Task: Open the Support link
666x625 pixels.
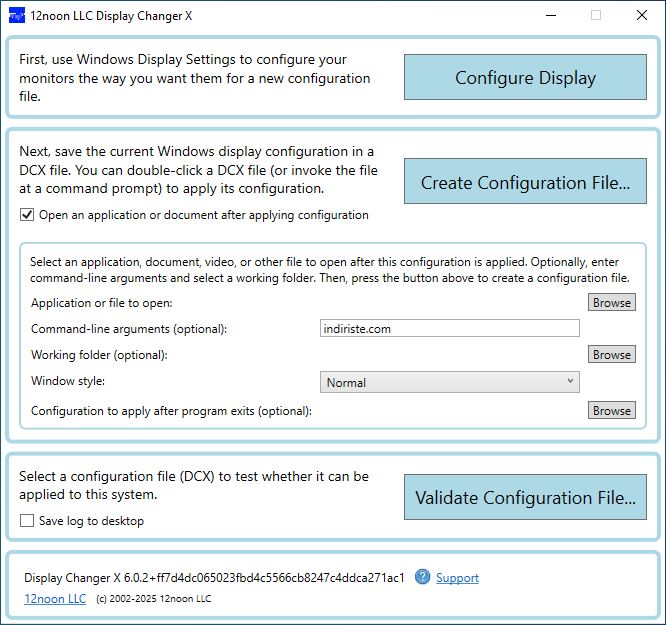Action: tap(457, 578)
